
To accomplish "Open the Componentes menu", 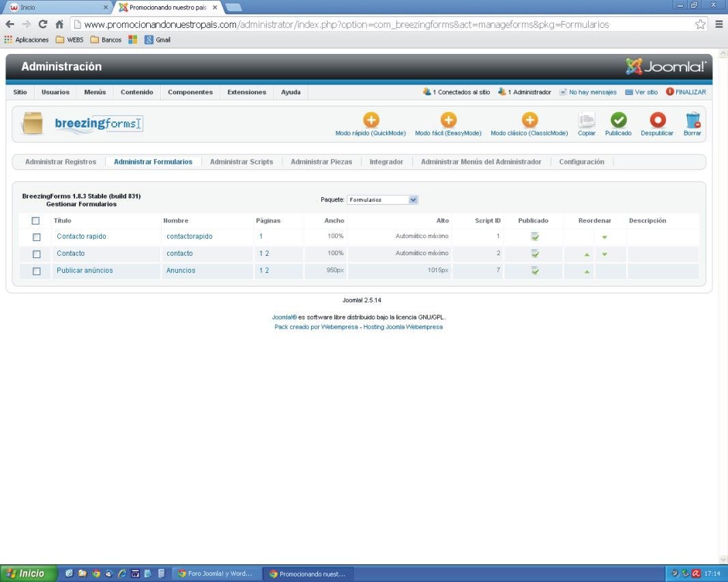I will pyautogui.click(x=190, y=92).
